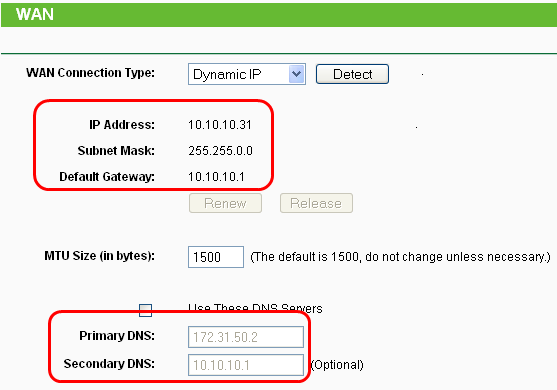The height and width of the screenshot is (390, 557).
Task: Click the WAN Connection Type label
Action: click(90, 73)
